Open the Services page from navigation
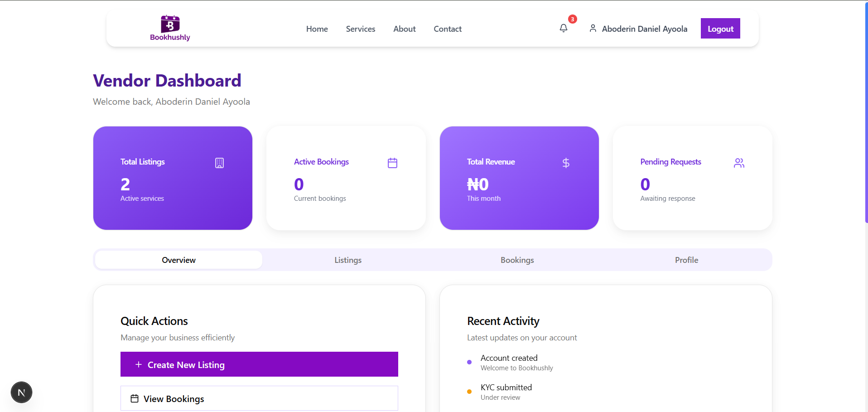This screenshot has height=412, width=868. coord(360,29)
